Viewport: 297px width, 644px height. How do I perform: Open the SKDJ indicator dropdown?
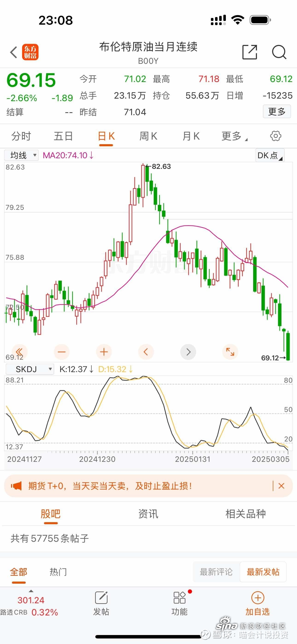[x=30, y=369]
